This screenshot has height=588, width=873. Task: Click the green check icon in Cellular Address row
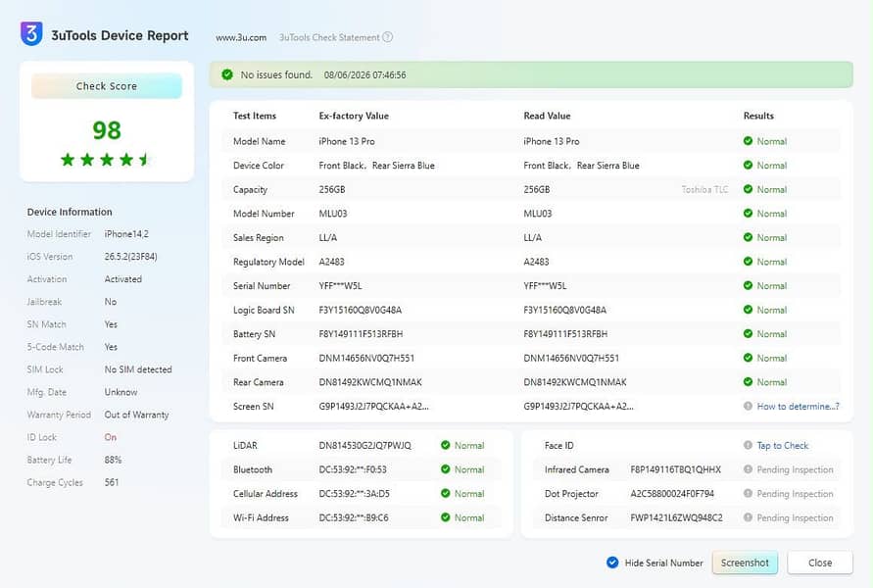click(x=446, y=493)
